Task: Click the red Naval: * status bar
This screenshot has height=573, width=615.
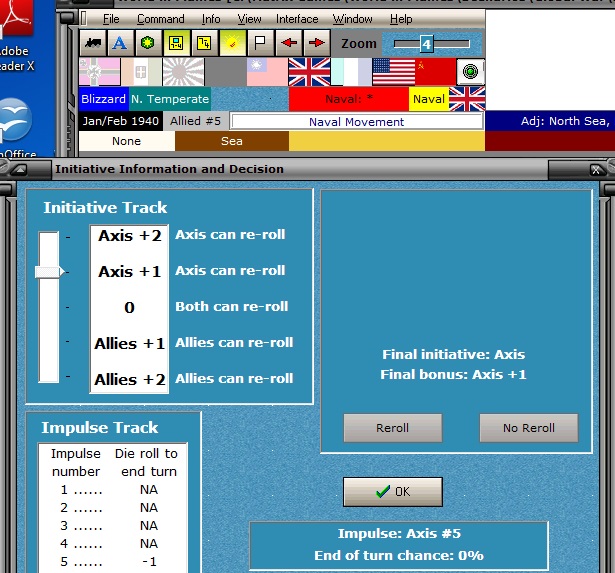Action: pyautogui.click(x=349, y=99)
